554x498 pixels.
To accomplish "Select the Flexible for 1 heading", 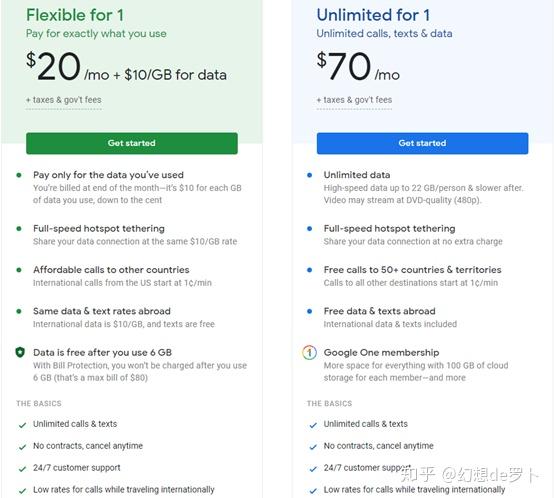I will 75,15.
